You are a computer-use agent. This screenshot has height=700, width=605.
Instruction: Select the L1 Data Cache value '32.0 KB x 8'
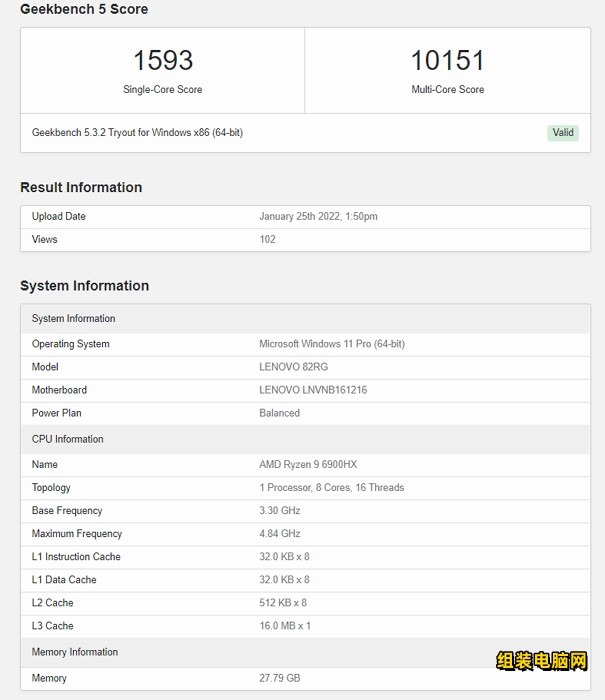coord(284,580)
